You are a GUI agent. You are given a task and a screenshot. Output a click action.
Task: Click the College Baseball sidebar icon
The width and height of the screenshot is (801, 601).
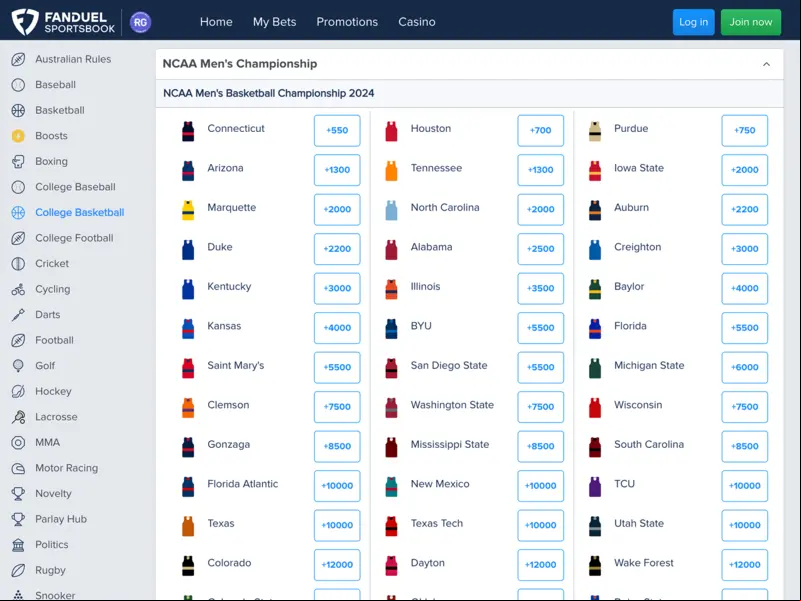[x=18, y=187]
